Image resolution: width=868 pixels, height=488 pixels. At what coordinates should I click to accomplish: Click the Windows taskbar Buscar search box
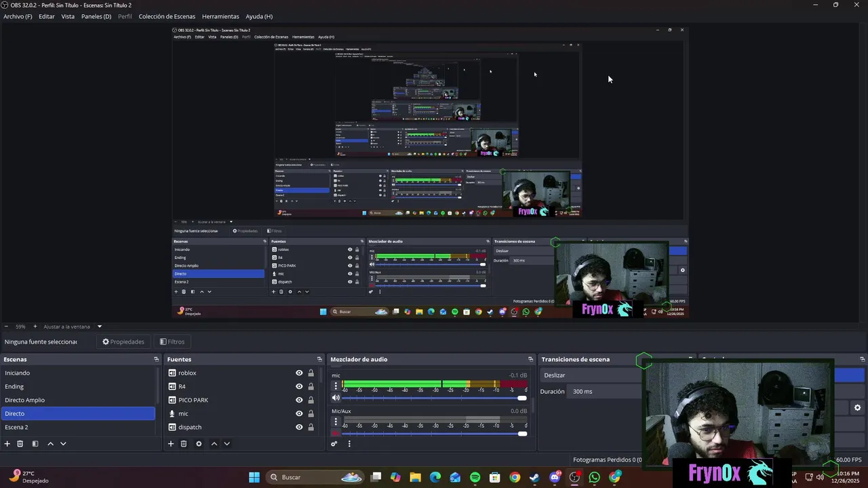click(x=316, y=477)
